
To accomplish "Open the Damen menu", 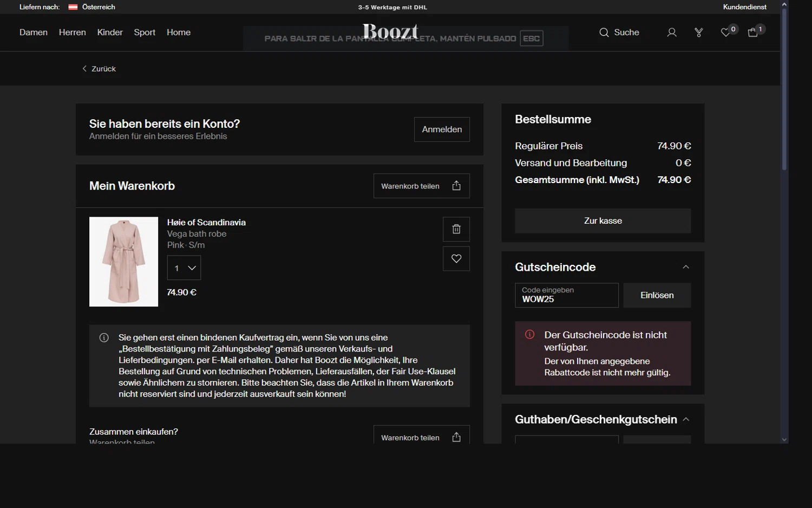I will [x=34, y=32].
